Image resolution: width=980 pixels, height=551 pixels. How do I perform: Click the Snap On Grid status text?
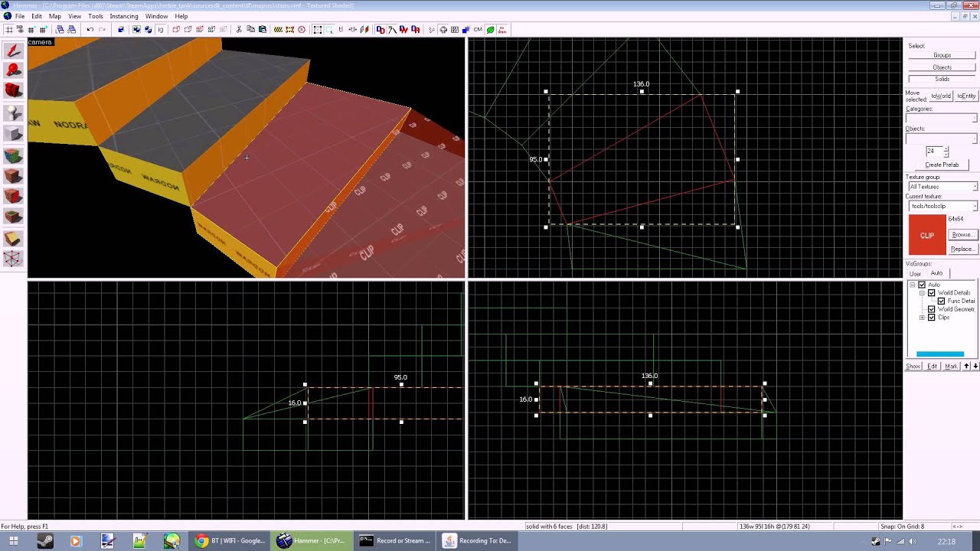click(x=903, y=527)
